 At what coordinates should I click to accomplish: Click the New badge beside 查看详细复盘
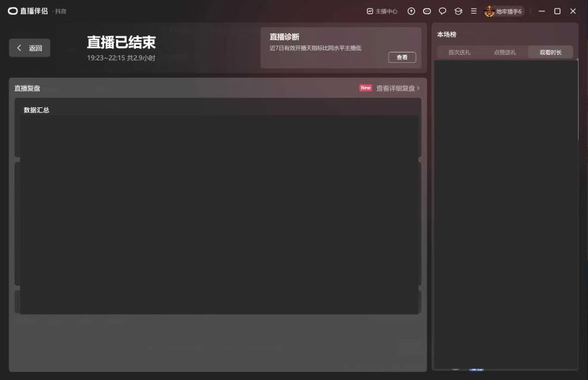tap(366, 88)
